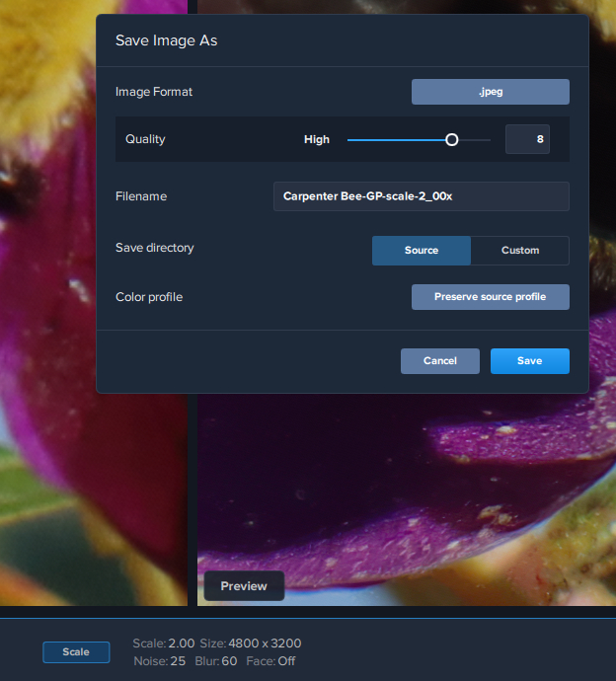Click the Filename text field
This screenshot has height=681, width=616.
point(421,196)
